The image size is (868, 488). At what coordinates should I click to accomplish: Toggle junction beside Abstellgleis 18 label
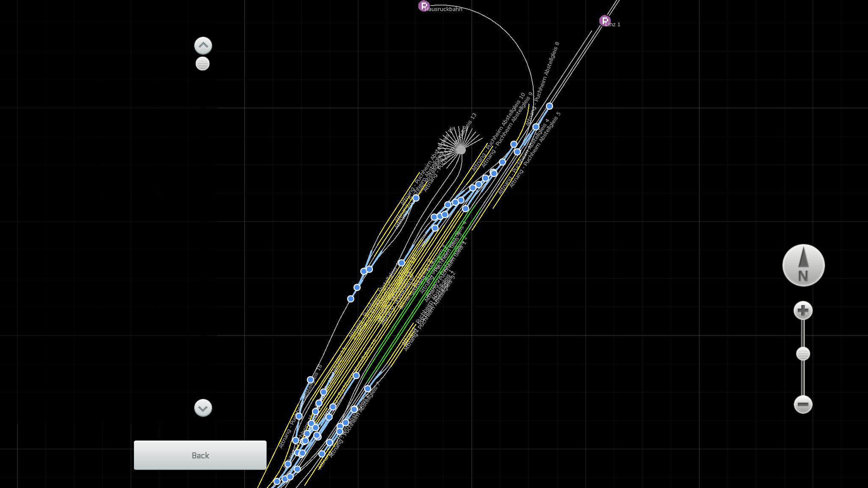[x=310, y=380]
